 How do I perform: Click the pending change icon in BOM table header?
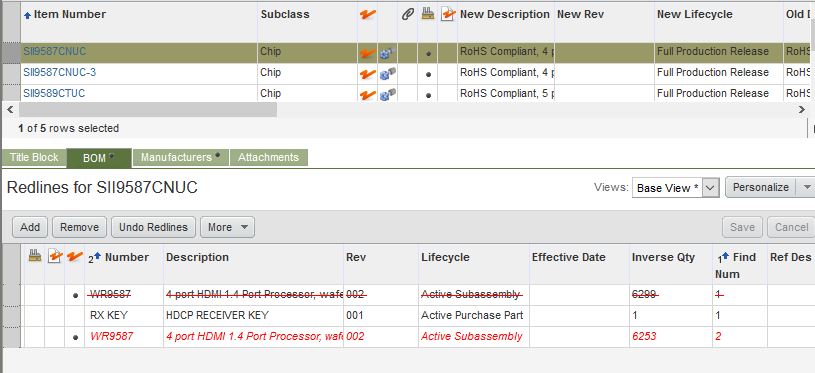pyautogui.click(x=55, y=256)
